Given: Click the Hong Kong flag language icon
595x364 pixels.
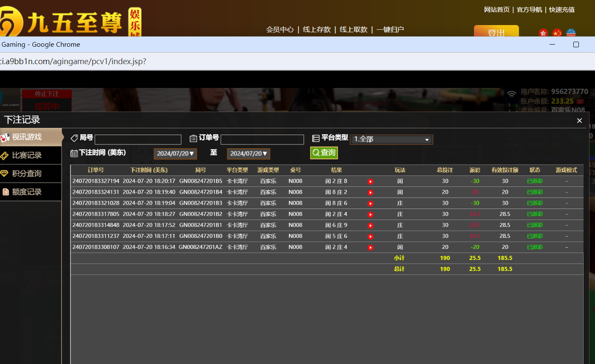Looking at the screenshot, I should (x=543, y=33).
